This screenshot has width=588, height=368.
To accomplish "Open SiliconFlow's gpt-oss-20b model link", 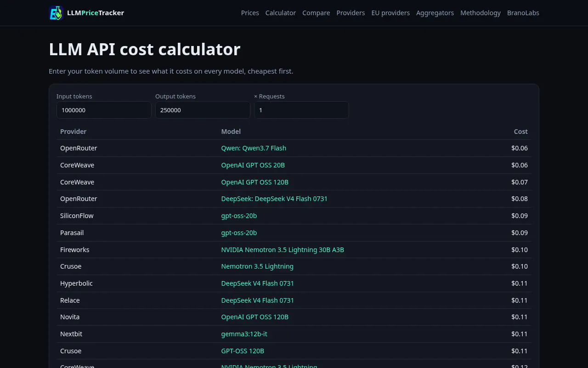I will pos(239,216).
